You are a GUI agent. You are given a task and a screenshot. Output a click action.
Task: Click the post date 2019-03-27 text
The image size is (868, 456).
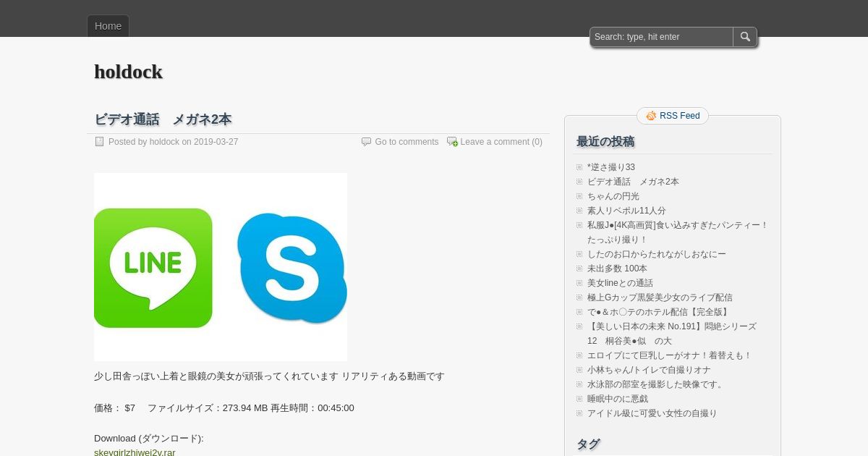click(x=216, y=142)
